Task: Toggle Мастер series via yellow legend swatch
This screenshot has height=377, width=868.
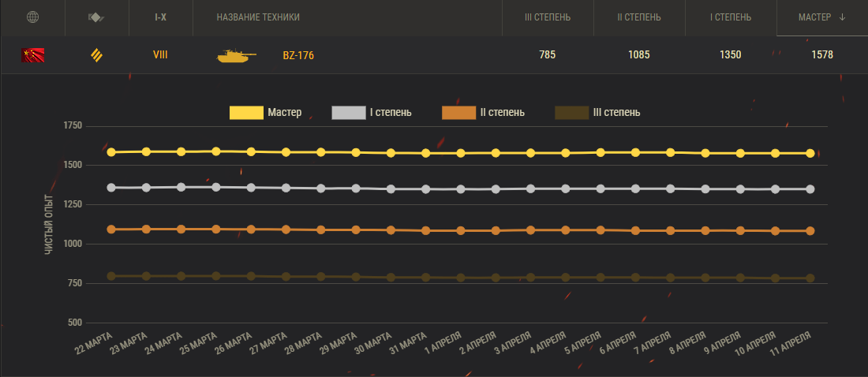Action: (x=246, y=113)
